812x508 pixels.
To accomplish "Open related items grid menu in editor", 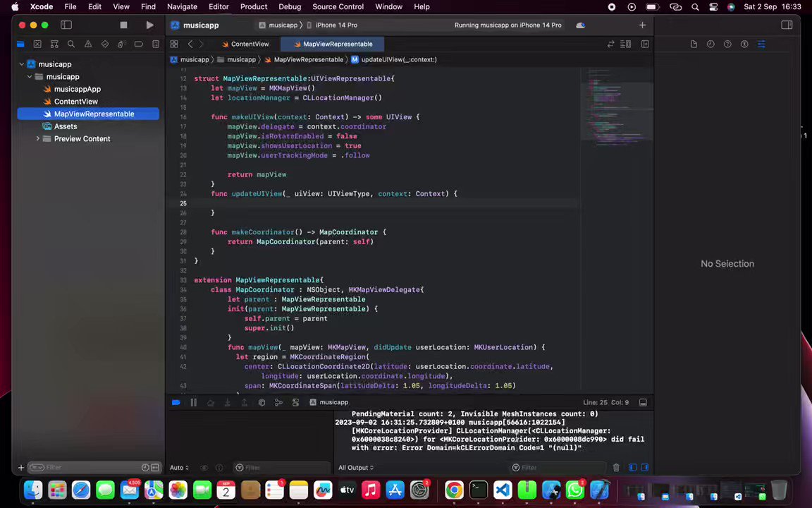I will (x=174, y=44).
